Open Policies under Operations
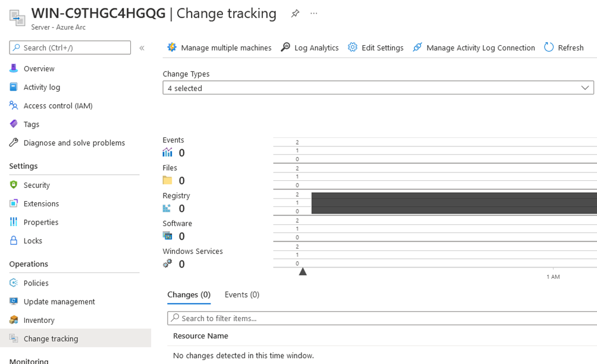The width and height of the screenshot is (597, 364). (36, 283)
